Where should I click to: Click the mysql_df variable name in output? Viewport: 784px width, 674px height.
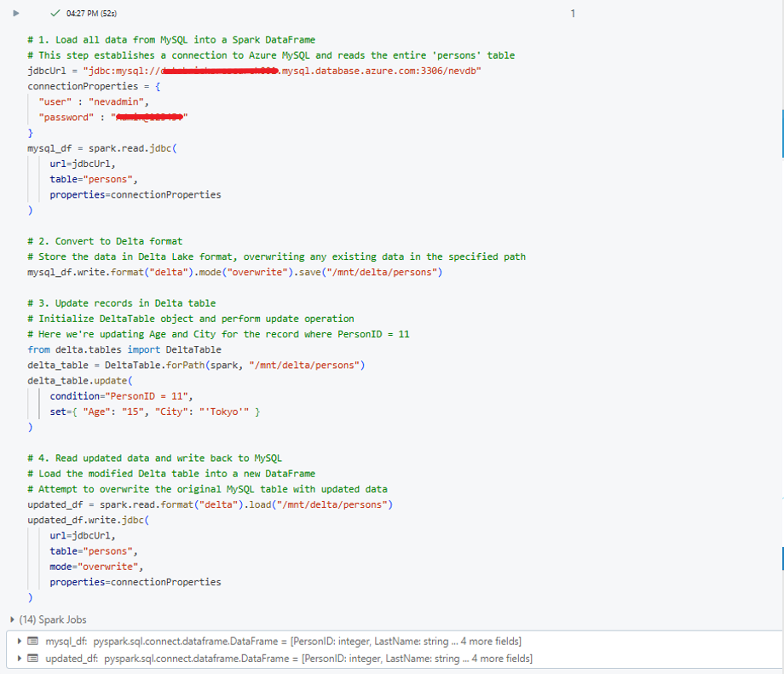tap(66, 641)
